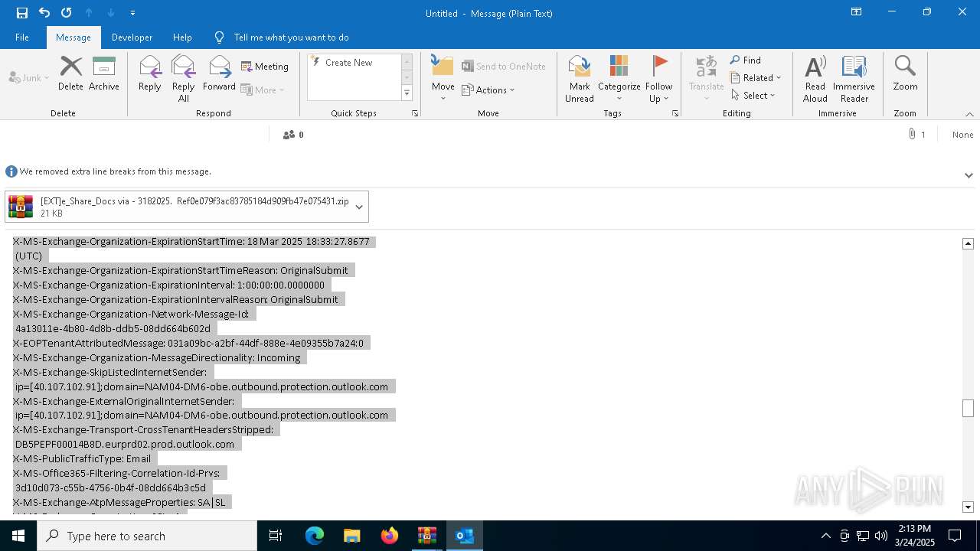Open the Follow Up flag menu
The image size is (980, 551).
tap(658, 78)
